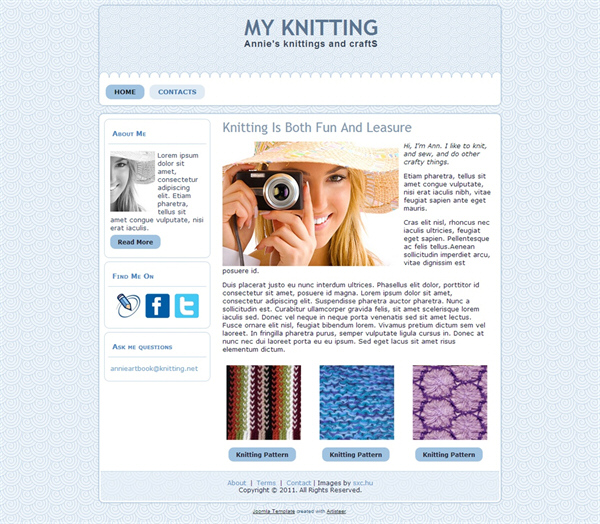Click the LiveJournal pencil icon
Image resolution: width=600 pixels, height=524 pixels.
point(128,305)
